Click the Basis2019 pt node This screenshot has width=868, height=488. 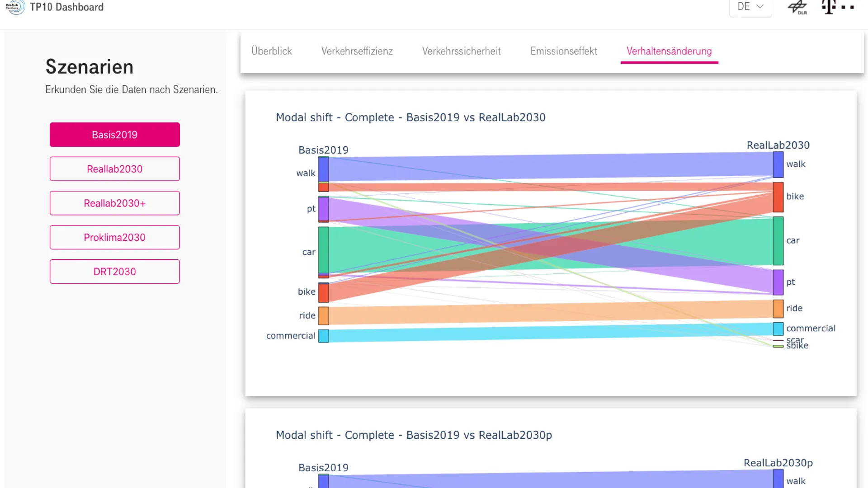tap(324, 209)
